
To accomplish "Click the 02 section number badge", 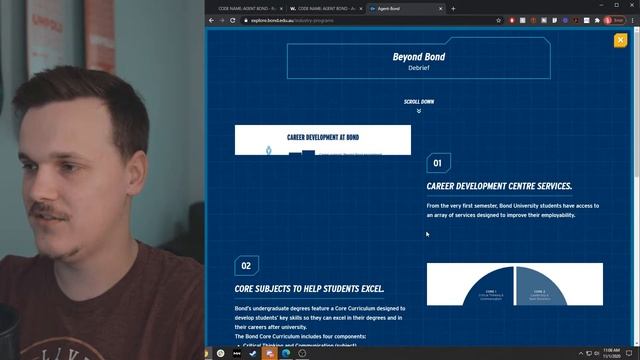I will (247, 266).
